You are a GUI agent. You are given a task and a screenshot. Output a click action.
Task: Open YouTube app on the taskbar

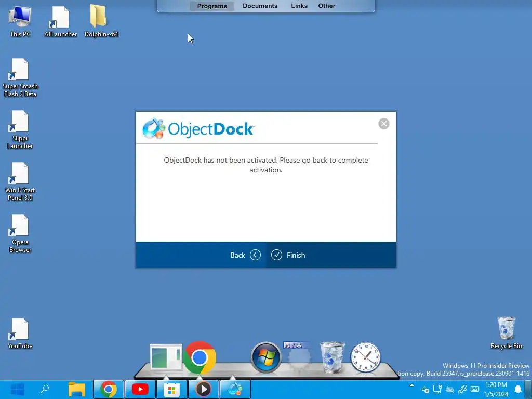coord(140,389)
